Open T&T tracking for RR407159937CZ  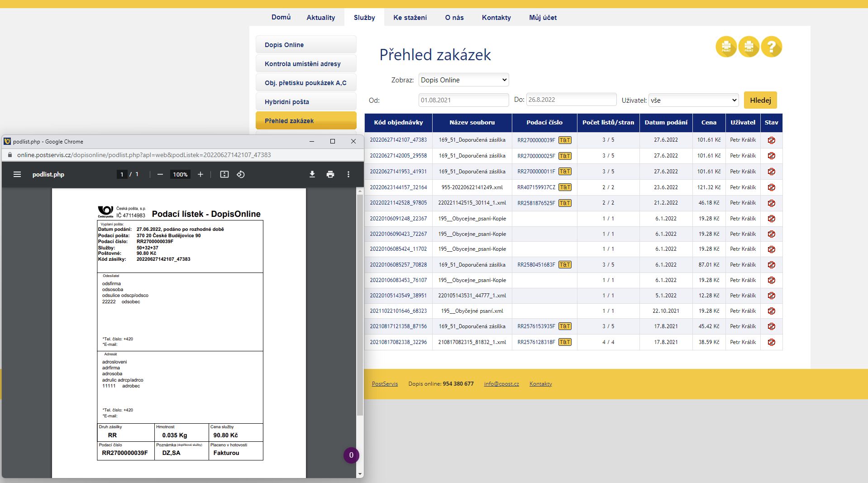coord(565,187)
